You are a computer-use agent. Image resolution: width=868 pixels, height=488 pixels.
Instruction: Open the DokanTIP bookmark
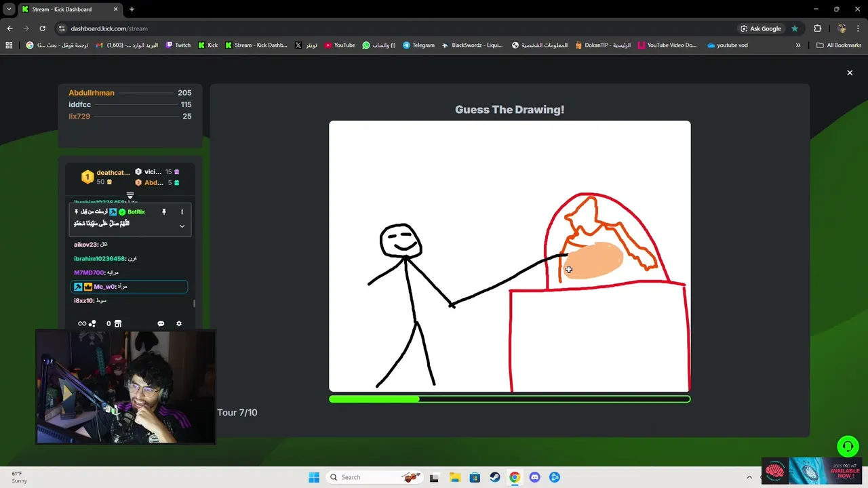point(602,45)
